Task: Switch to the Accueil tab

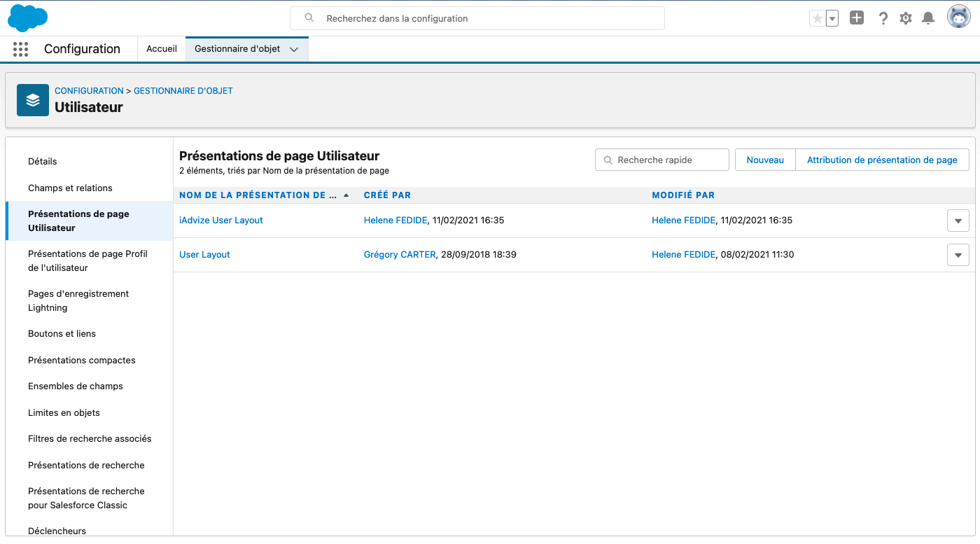Action: pos(162,49)
